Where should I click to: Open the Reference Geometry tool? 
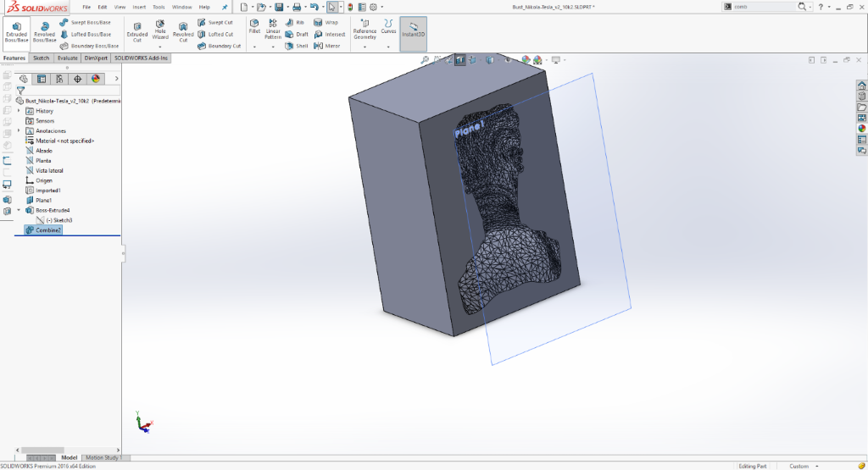coord(364,30)
